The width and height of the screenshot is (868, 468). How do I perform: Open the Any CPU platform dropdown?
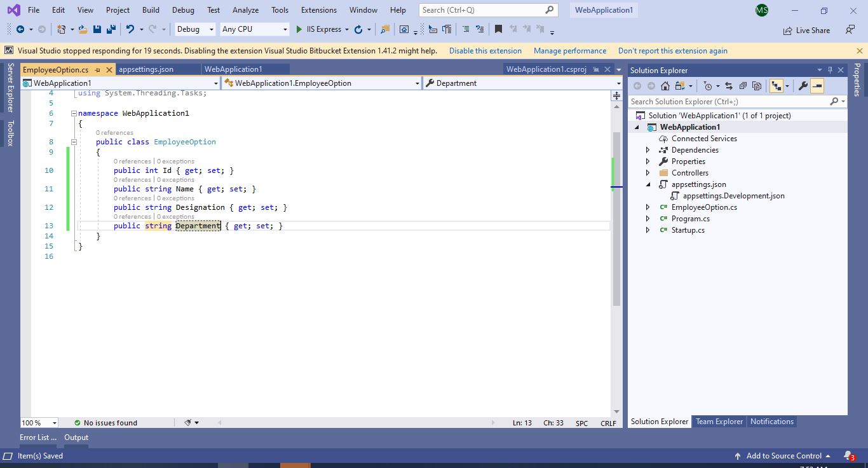click(x=254, y=29)
